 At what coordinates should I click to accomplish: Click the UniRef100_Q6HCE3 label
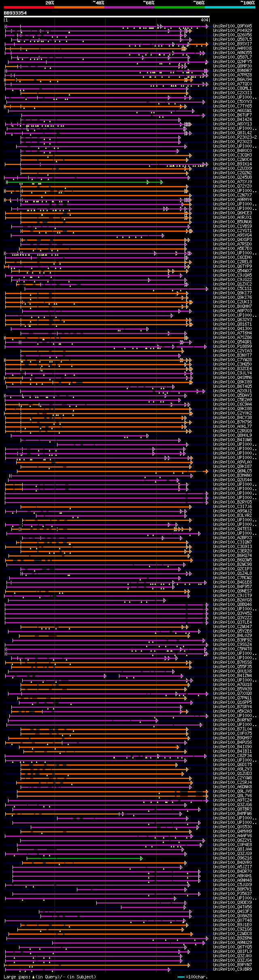point(232,213)
